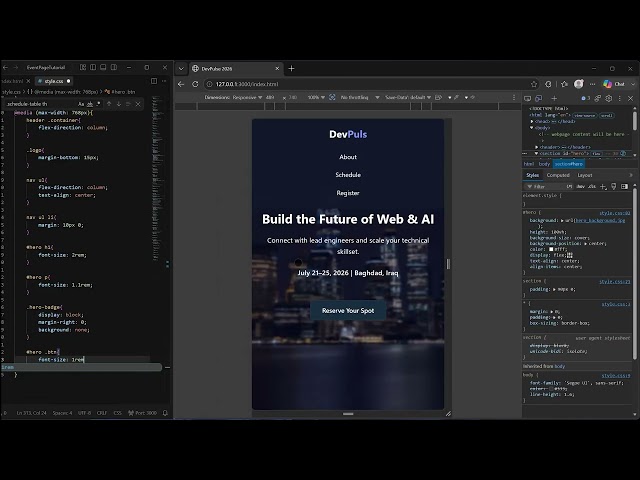Open browser settings and more menu
Screen dimensions: 640x480
tap(593, 84)
